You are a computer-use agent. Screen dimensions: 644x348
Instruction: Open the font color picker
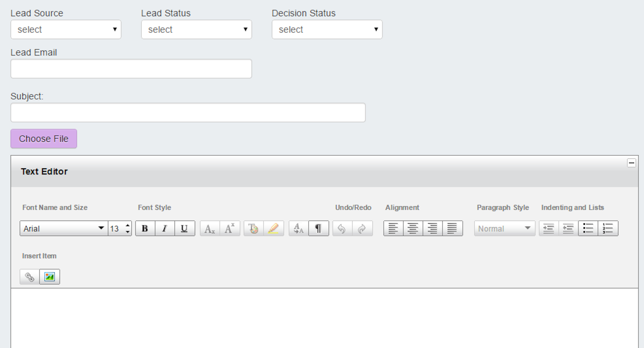[x=253, y=228]
